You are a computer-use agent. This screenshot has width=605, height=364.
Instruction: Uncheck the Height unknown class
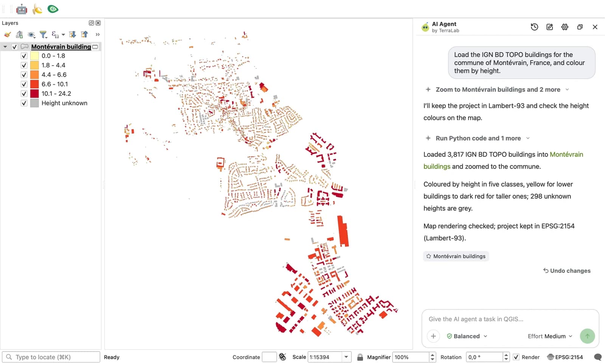[x=24, y=103]
